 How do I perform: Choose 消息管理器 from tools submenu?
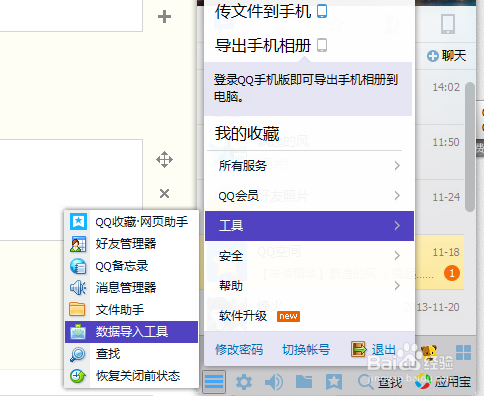pyautogui.click(x=131, y=287)
